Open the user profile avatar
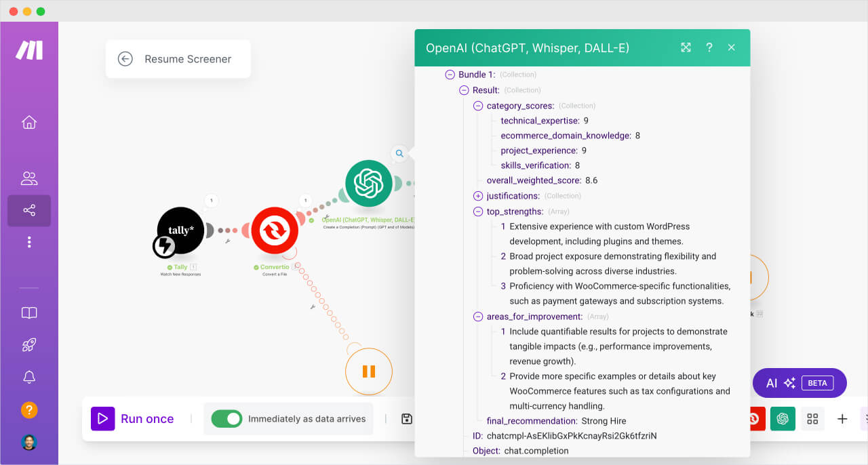Image resolution: width=868 pixels, height=465 pixels. click(x=29, y=442)
